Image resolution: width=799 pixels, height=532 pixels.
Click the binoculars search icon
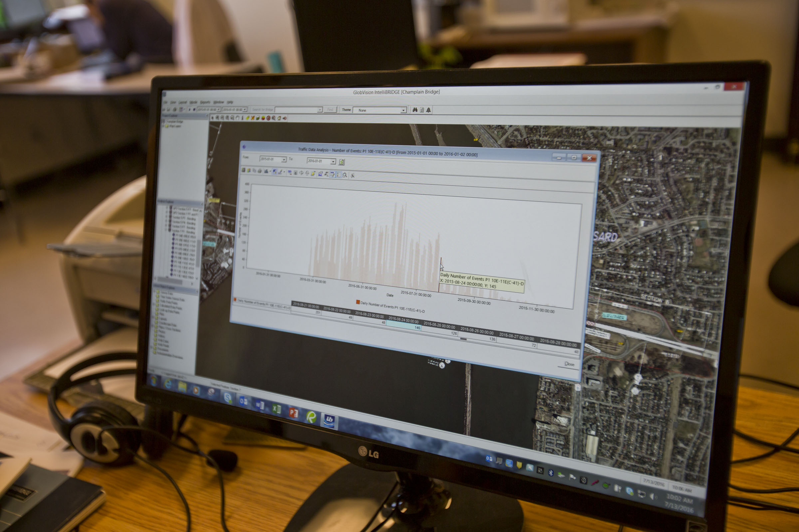(x=415, y=110)
